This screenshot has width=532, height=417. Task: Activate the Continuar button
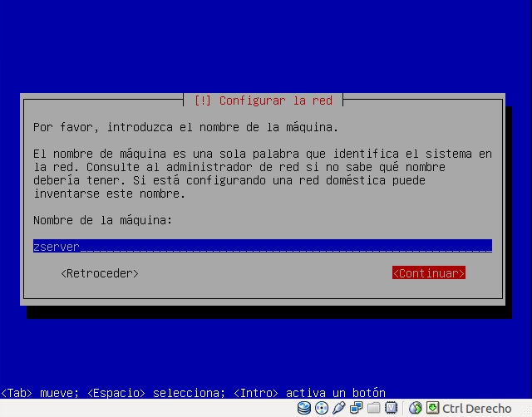coord(429,273)
